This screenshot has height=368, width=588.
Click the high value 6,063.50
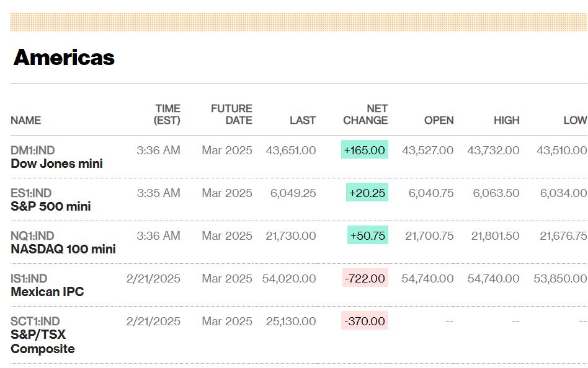tap(496, 193)
